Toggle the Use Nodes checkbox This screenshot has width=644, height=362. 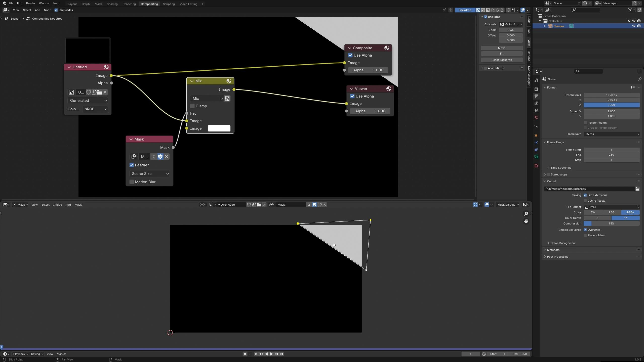[56, 10]
